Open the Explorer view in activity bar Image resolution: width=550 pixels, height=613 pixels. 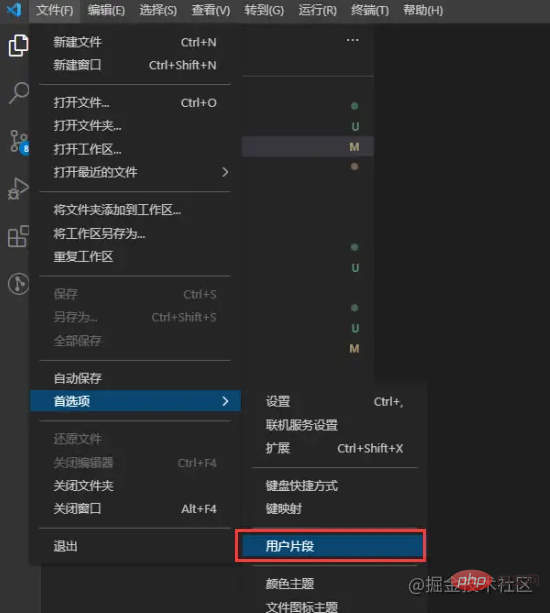18,45
